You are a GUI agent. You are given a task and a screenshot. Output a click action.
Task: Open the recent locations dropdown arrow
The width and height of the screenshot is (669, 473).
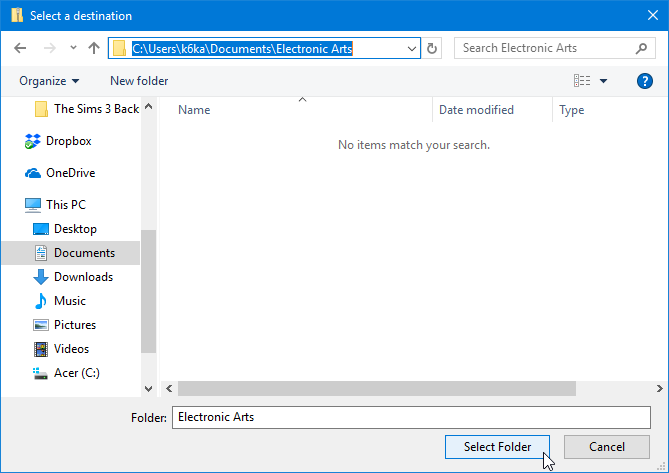click(73, 48)
